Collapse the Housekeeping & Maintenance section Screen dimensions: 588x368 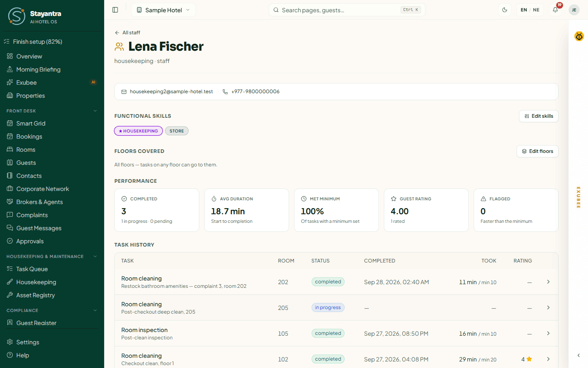pos(95,256)
